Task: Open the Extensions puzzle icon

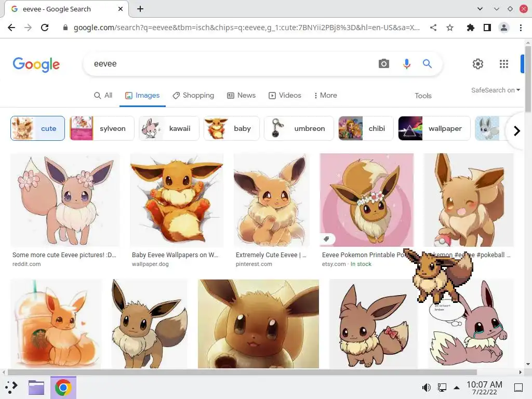Action: pyautogui.click(x=470, y=28)
